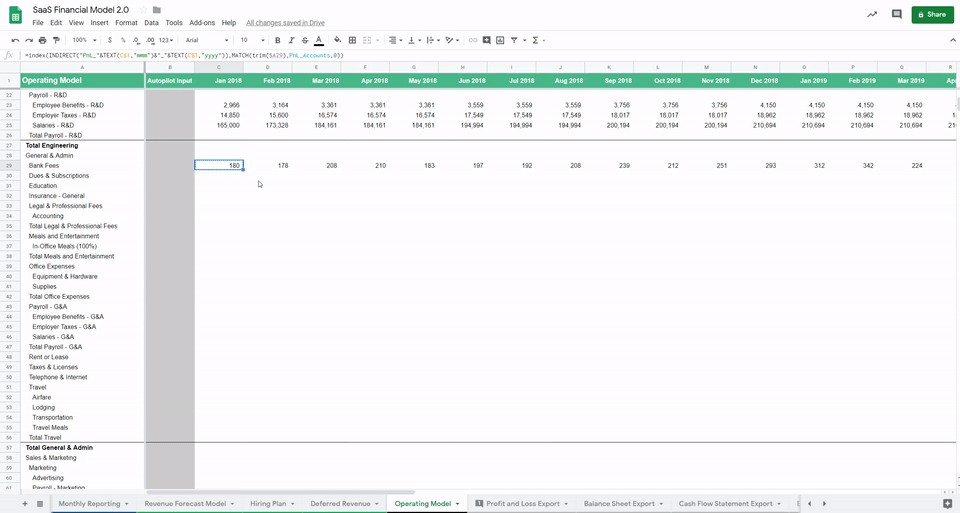Screen dimensions: 960x513
Task: Toggle italic formatting
Action: pyautogui.click(x=291, y=40)
